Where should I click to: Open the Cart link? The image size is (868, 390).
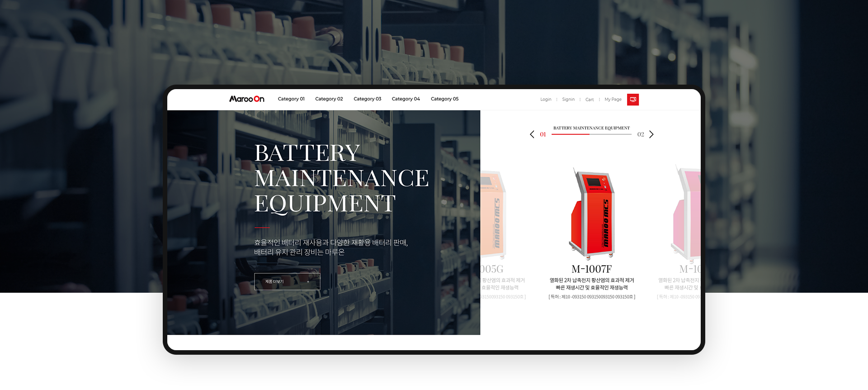[590, 100]
